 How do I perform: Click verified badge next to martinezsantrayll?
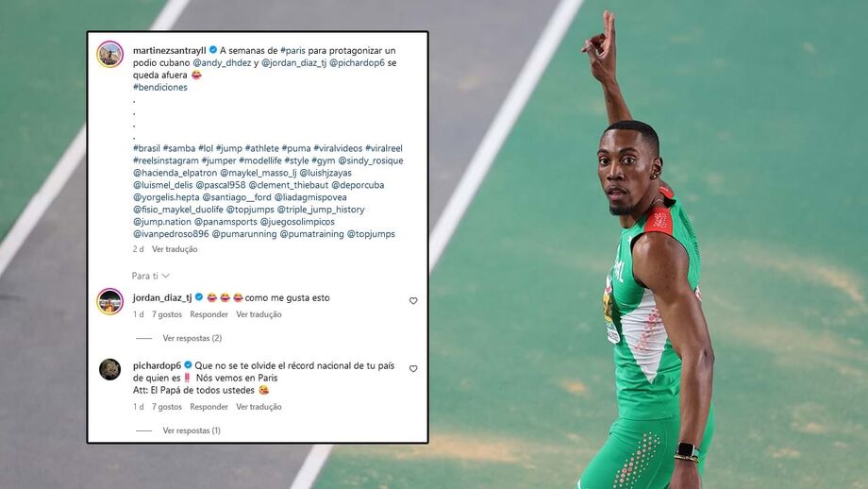[x=213, y=50]
